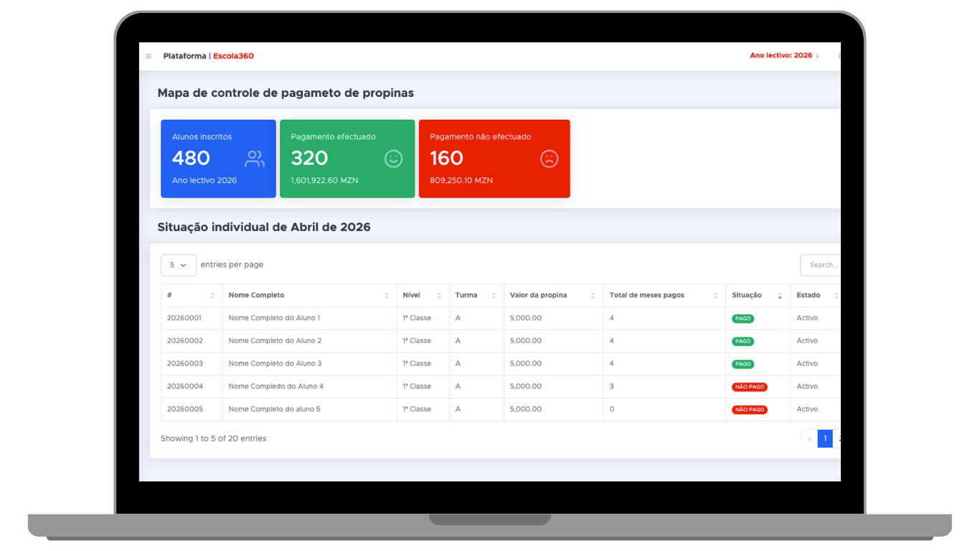This screenshot has height=551, width=980.
Task: Click the Search input field
Action: point(821,265)
